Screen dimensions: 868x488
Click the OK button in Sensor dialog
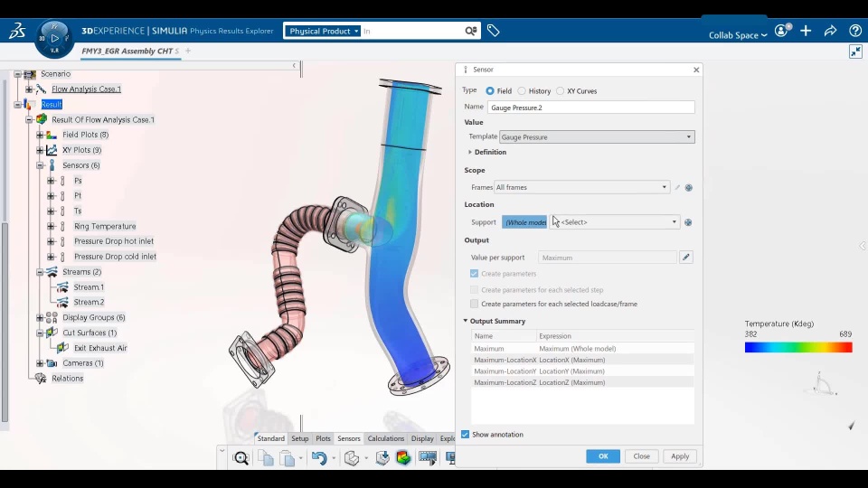click(603, 456)
